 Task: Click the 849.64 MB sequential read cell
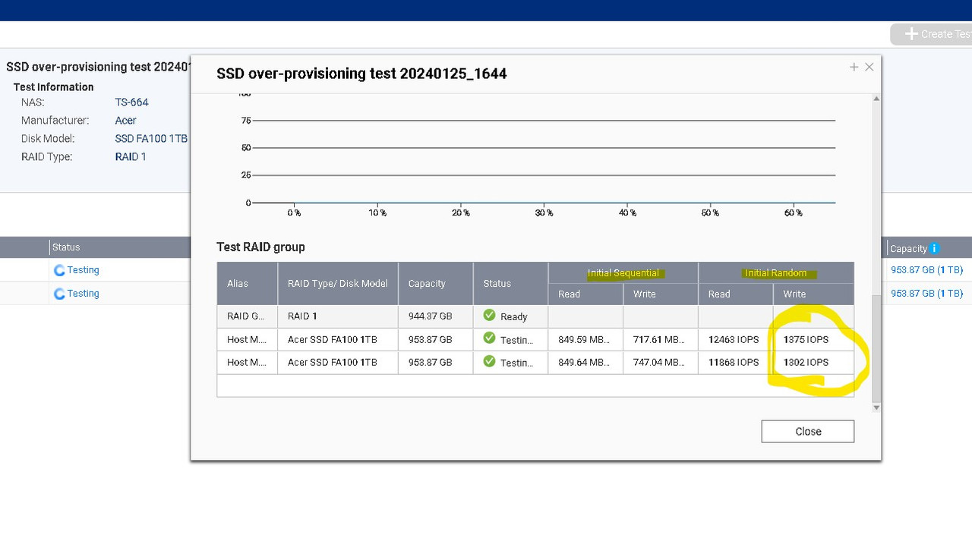[585, 363]
